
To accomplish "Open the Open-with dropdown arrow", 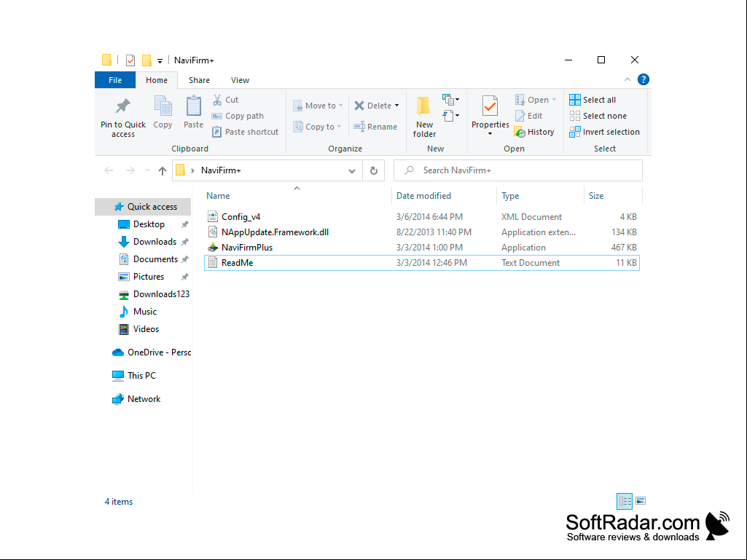I will tap(554, 100).
